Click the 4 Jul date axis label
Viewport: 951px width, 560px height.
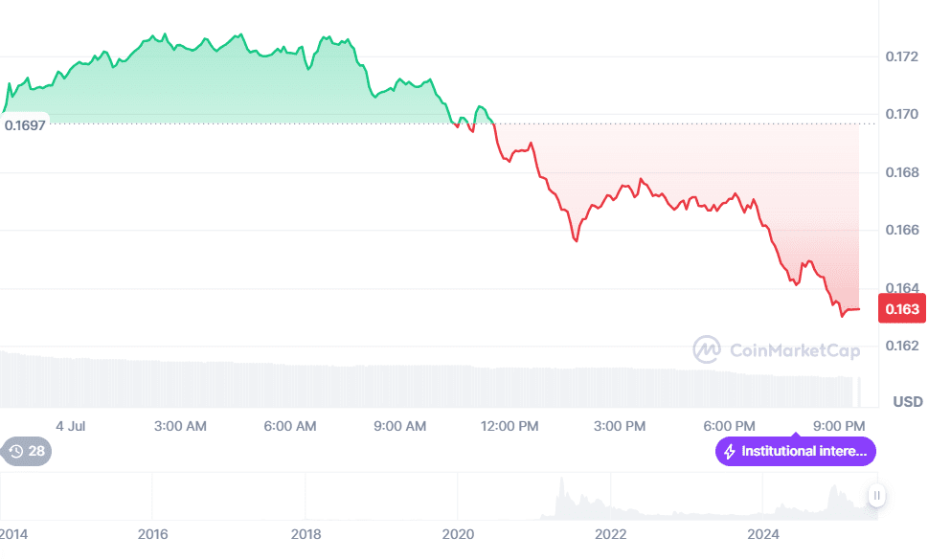pos(71,426)
